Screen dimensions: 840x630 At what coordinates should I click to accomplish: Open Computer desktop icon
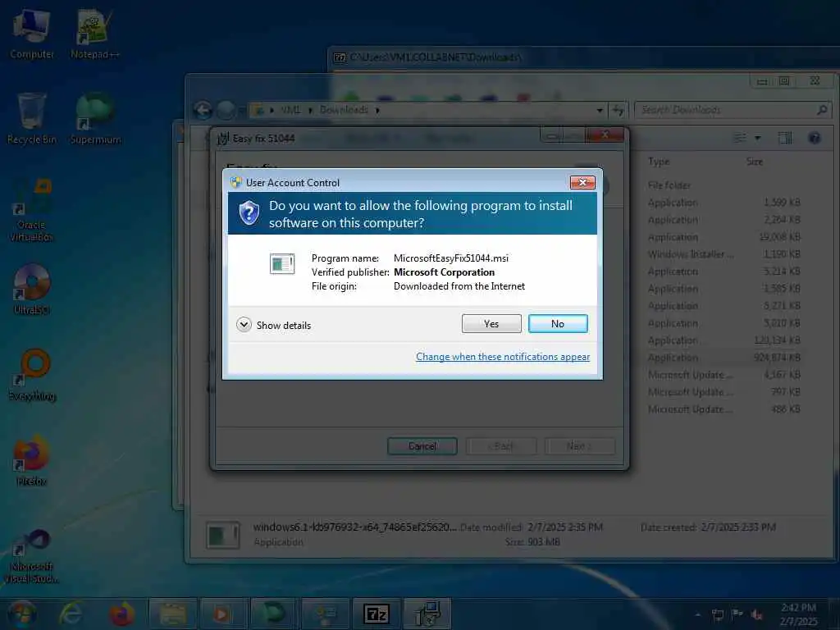(32, 34)
